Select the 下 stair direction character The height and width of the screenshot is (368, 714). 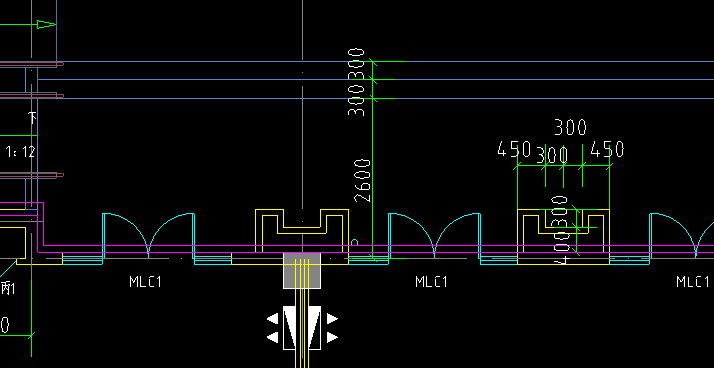click(33, 118)
